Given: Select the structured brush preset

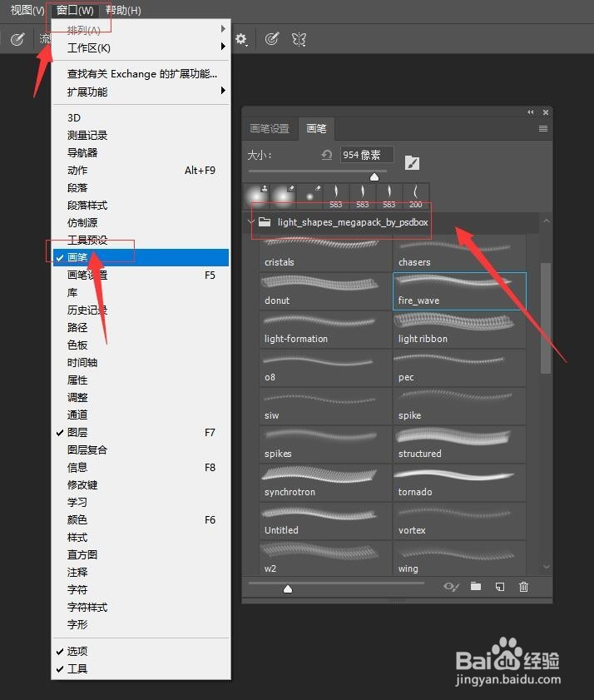Looking at the screenshot, I should (x=459, y=444).
